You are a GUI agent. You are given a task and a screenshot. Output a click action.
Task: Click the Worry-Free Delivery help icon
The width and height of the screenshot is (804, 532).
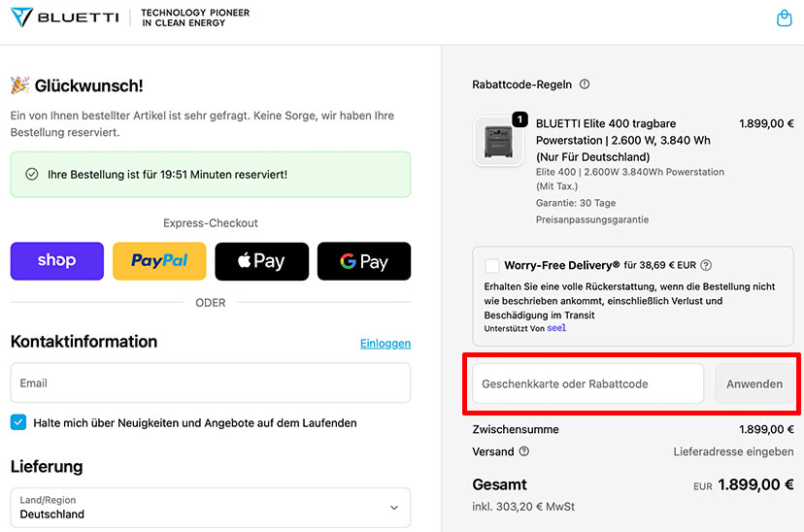click(x=706, y=265)
